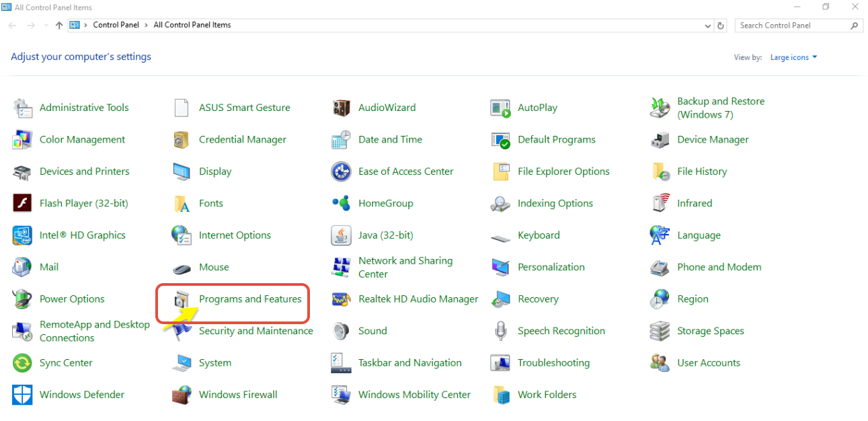Image resolution: width=868 pixels, height=421 pixels.
Task: Click the User Accounts icon
Action: (x=660, y=363)
